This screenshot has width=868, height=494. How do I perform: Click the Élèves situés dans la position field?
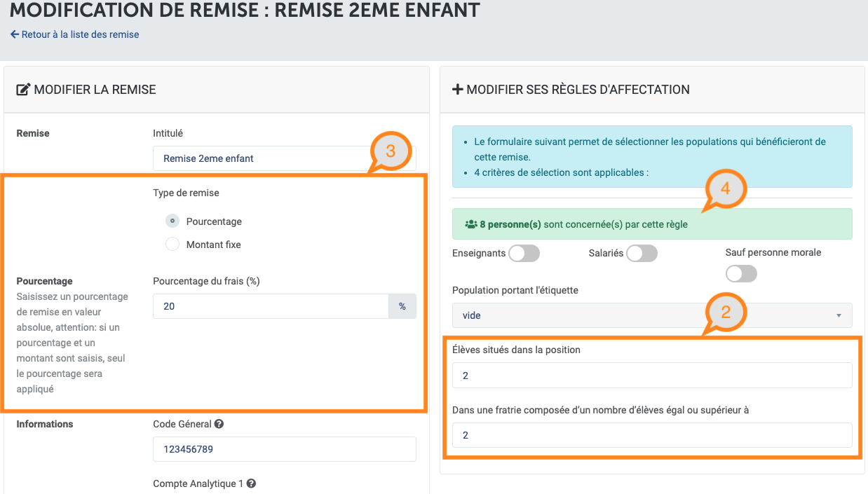tap(652, 376)
